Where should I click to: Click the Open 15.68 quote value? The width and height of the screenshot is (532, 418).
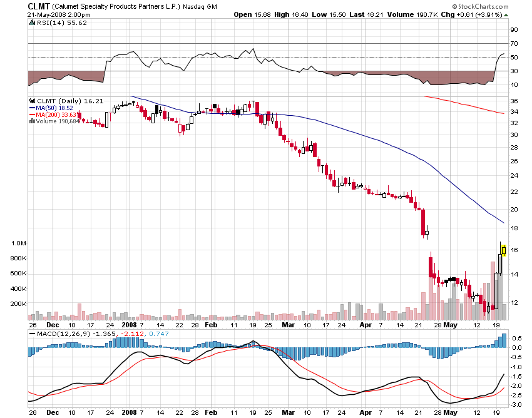(252, 14)
